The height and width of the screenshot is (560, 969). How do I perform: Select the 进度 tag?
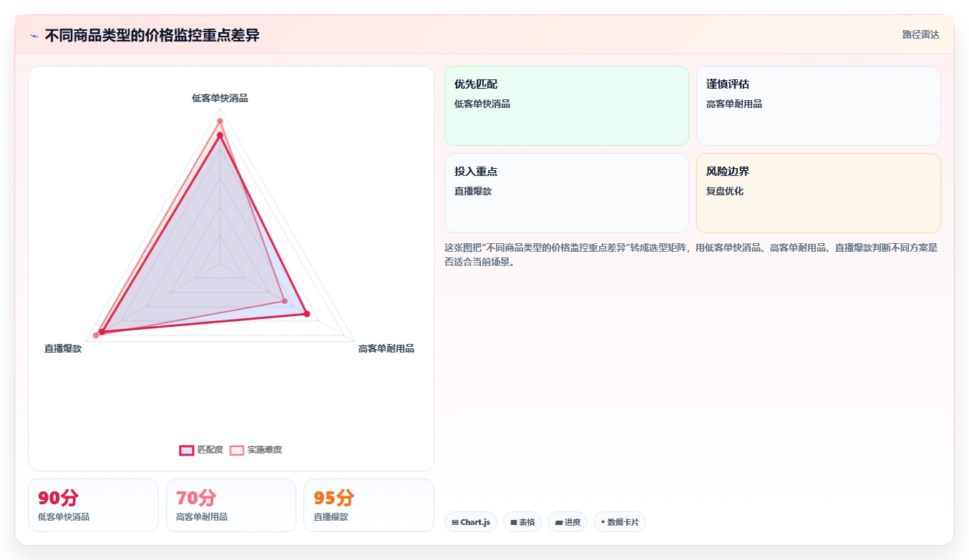point(568,522)
